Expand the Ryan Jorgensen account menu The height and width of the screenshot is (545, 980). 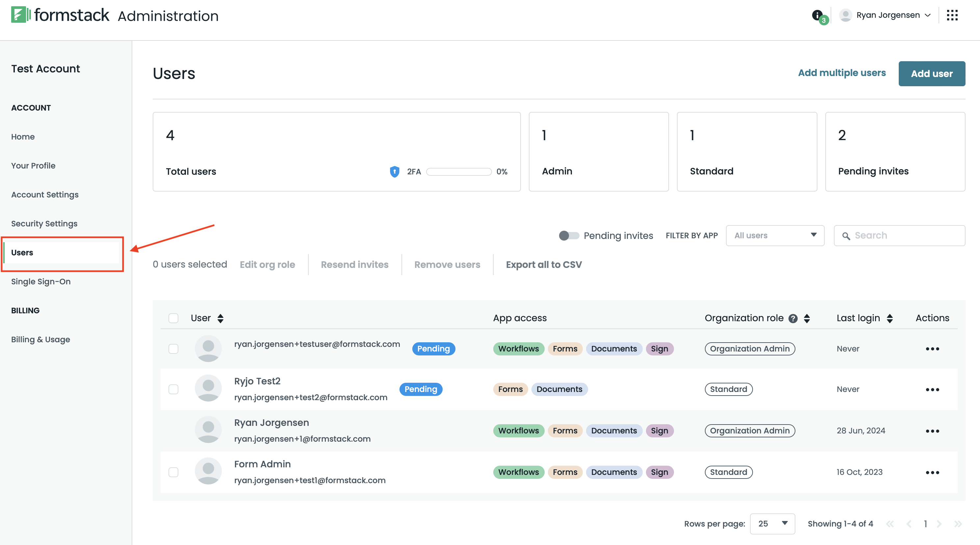[887, 15]
